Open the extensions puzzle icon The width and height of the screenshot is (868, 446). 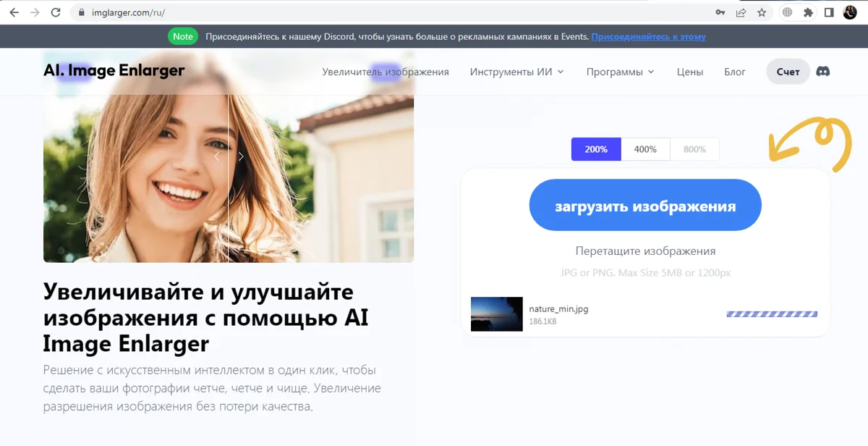808,12
